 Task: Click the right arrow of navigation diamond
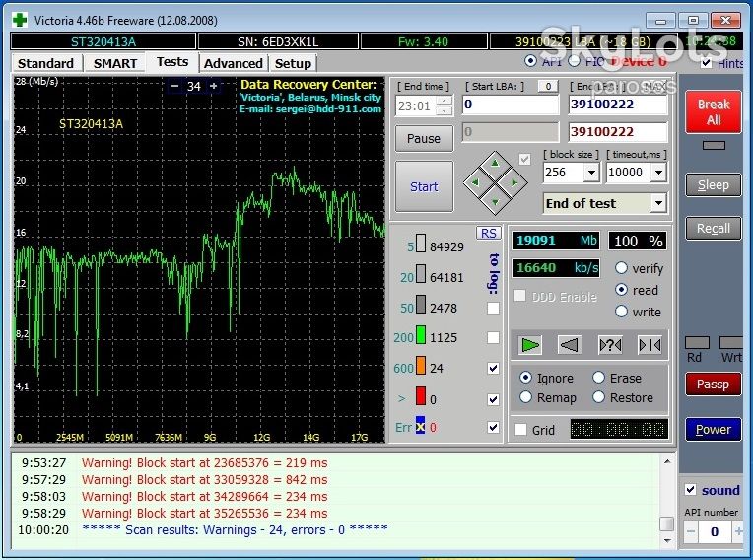[514, 182]
